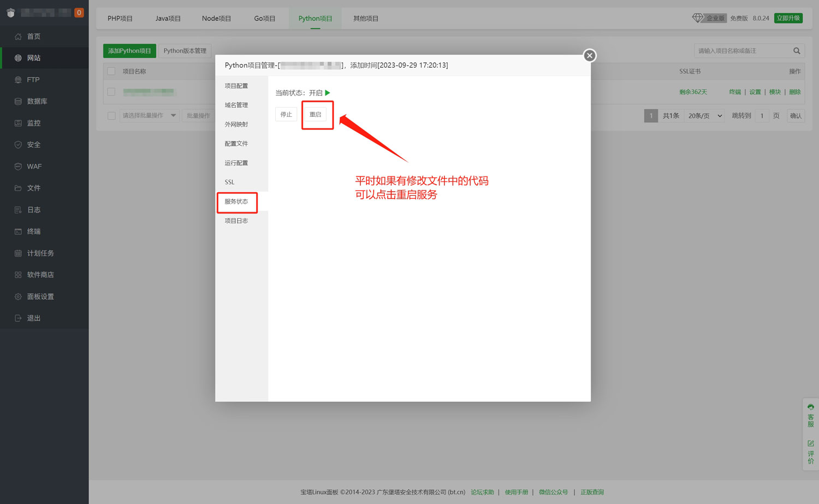Open the 请选择批量操作 dropdown

[149, 115]
